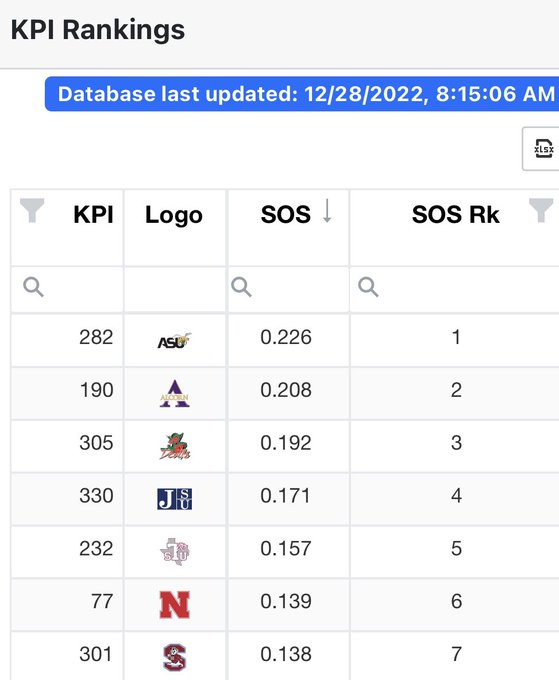The width and height of the screenshot is (559, 680).
Task: Focus the KPI column search field
Action: tap(67, 289)
